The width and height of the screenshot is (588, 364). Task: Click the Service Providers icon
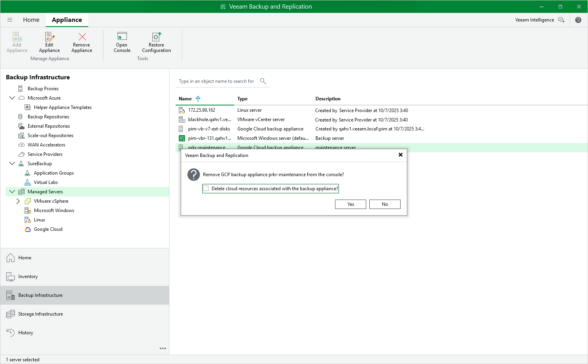click(x=21, y=154)
